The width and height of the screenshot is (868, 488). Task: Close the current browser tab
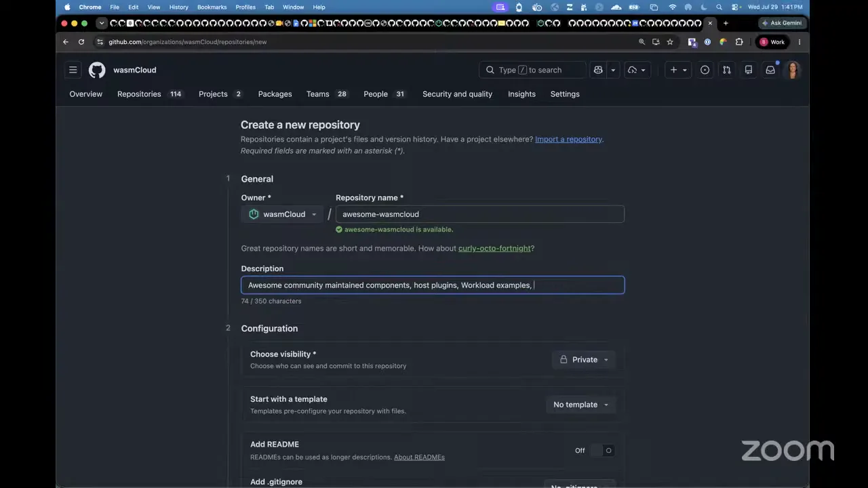point(710,23)
